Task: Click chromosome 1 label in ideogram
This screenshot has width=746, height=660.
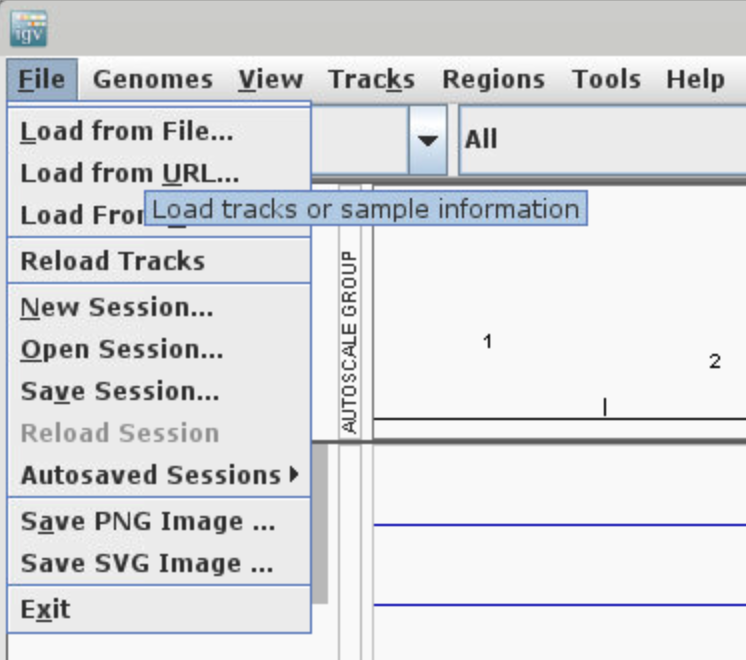Action: click(x=487, y=342)
